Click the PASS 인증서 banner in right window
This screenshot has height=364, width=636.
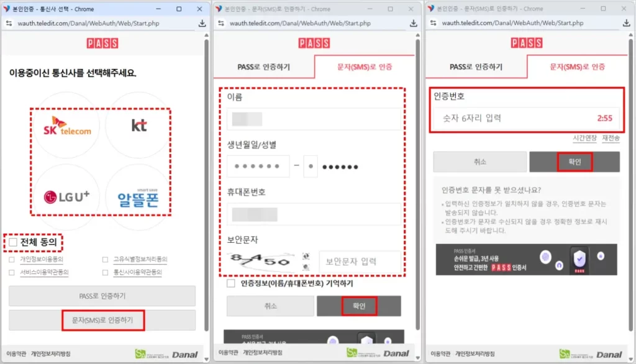pyautogui.click(x=527, y=260)
